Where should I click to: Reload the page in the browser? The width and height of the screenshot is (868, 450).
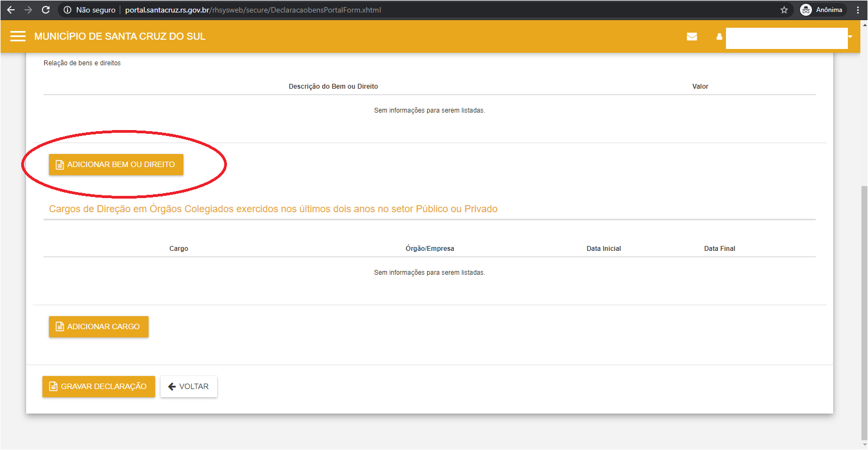46,10
